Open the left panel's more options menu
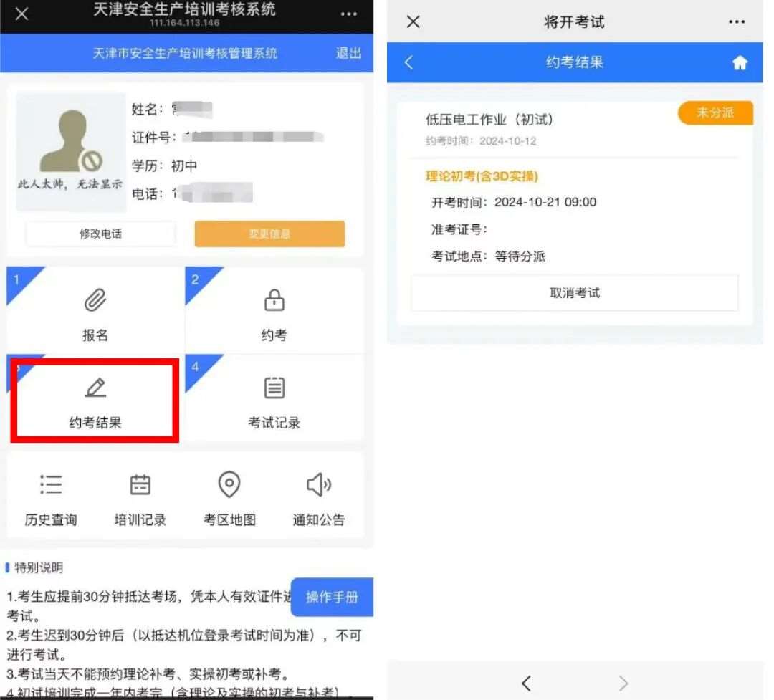This screenshot has height=700, width=774. pyautogui.click(x=348, y=14)
